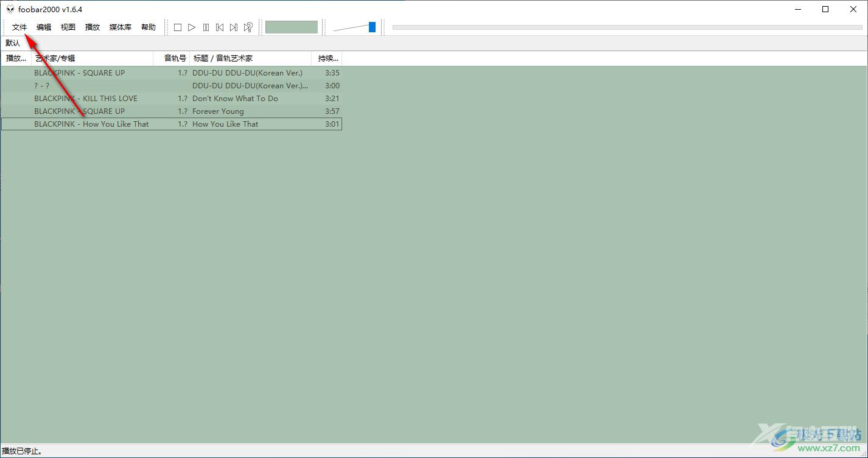Select the '? - ?' track row
This screenshot has width=868, height=458.
[x=171, y=85]
